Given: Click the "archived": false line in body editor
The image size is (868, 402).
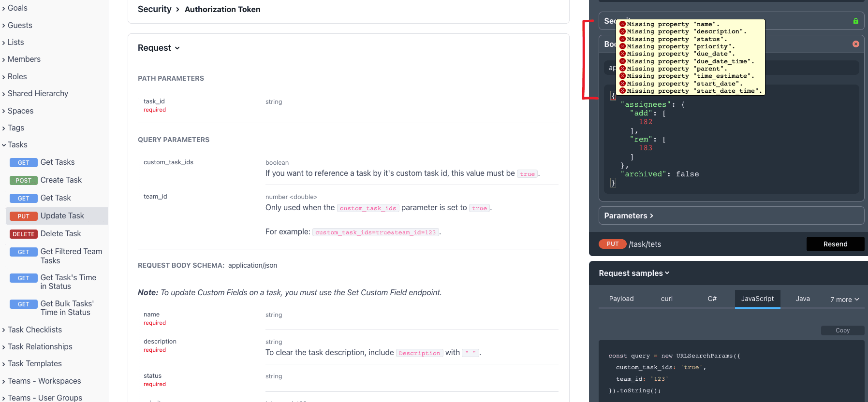Looking at the screenshot, I should tap(660, 174).
